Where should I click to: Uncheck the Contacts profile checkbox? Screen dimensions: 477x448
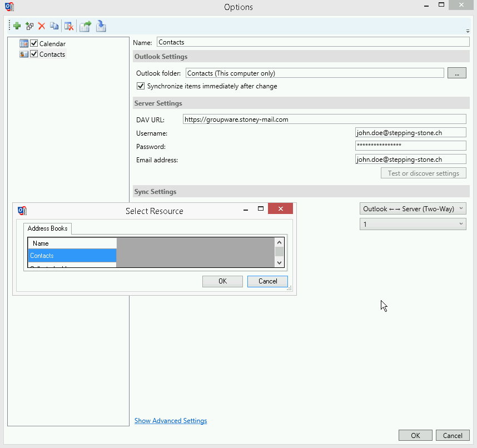click(34, 54)
